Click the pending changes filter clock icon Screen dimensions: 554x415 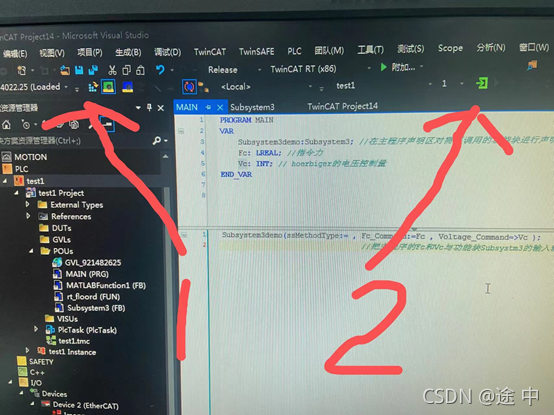[26, 125]
